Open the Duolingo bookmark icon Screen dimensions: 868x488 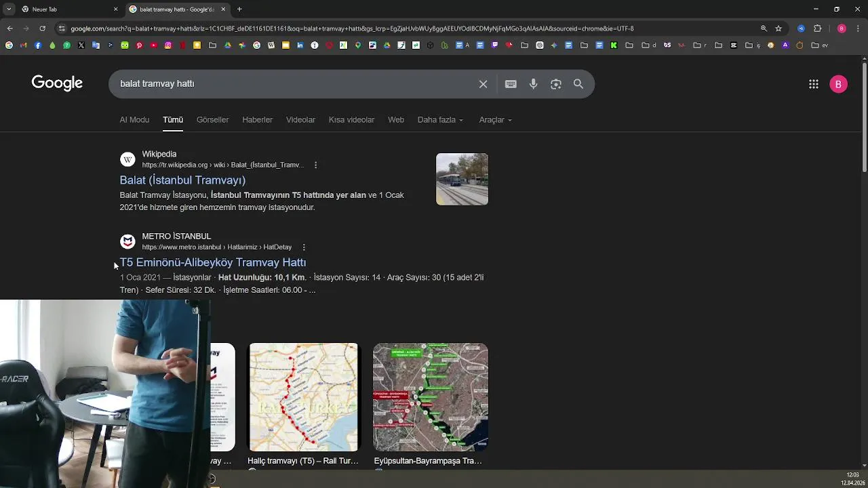click(x=125, y=45)
